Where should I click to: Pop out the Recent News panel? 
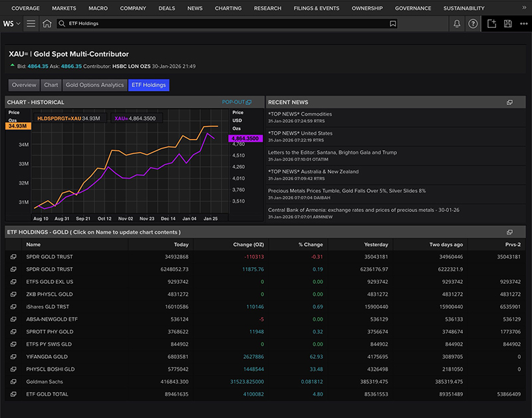coord(509,102)
